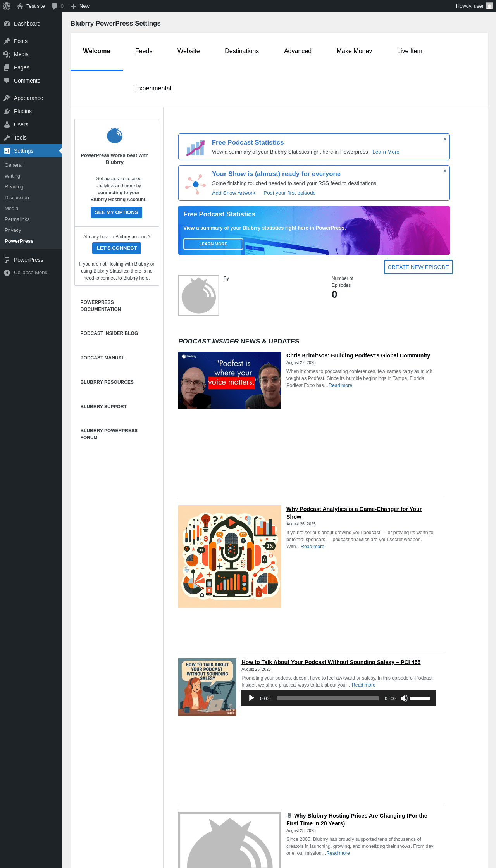Switch to the Advanced tab
Screen dimensions: 496x868
coord(298,51)
